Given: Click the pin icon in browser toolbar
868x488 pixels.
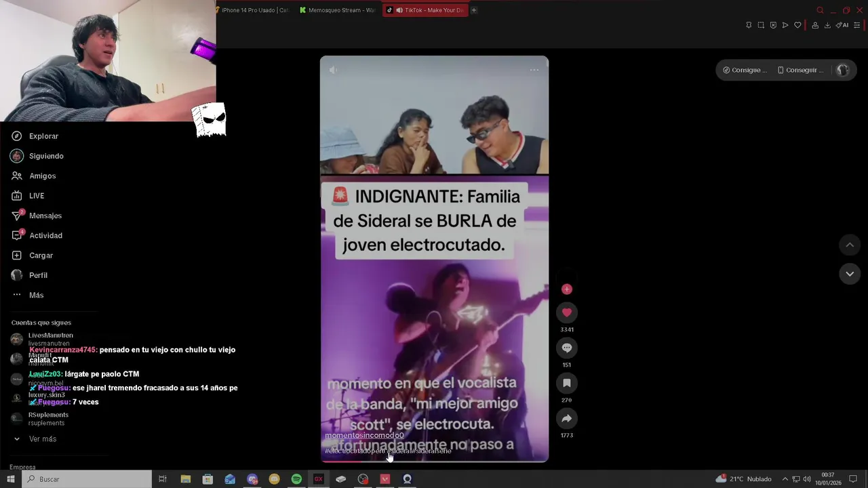Looking at the screenshot, I should tap(749, 25).
